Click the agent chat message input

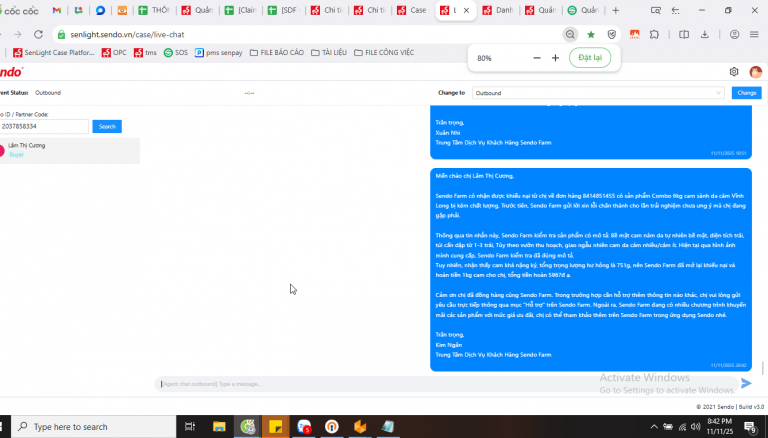tap(447, 384)
